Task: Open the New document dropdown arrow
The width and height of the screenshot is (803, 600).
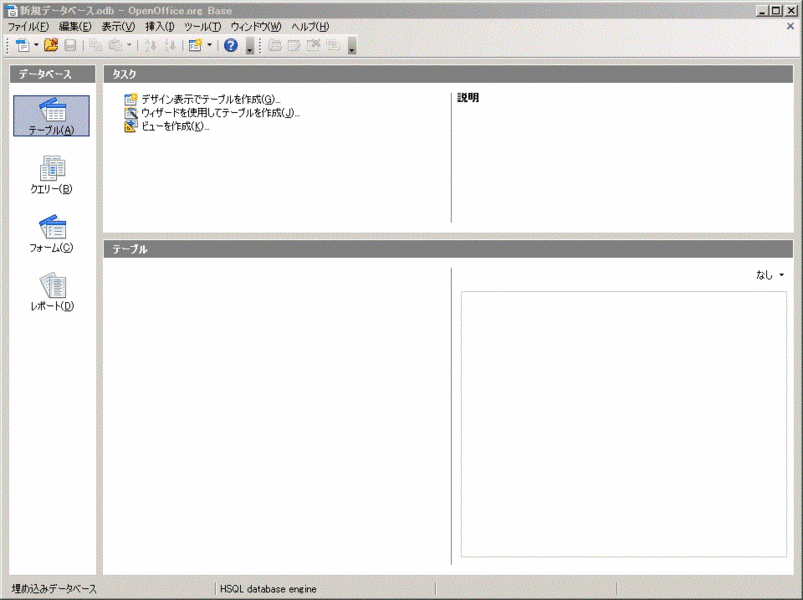Action: tap(36, 46)
